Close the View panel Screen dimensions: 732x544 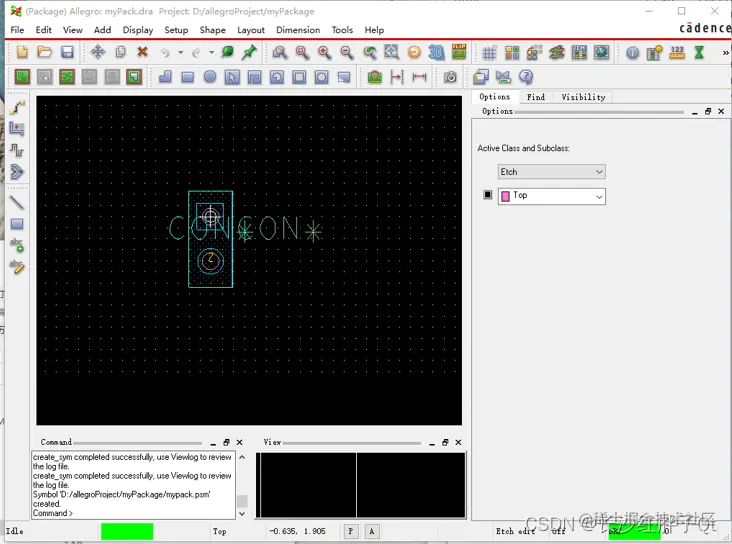pos(458,442)
